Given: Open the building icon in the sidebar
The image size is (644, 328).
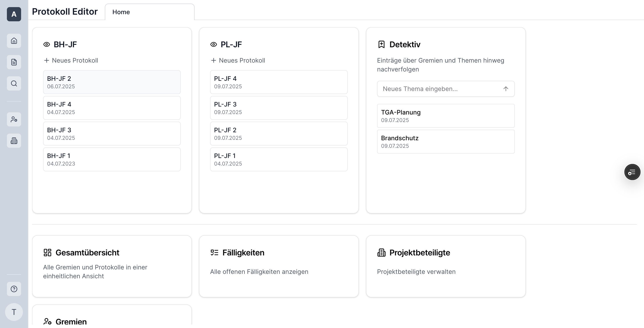Looking at the screenshot, I should [14, 141].
